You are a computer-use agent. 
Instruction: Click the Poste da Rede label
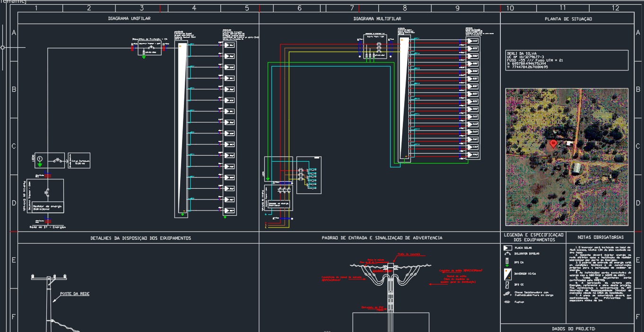pyautogui.click(x=75, y=294)
